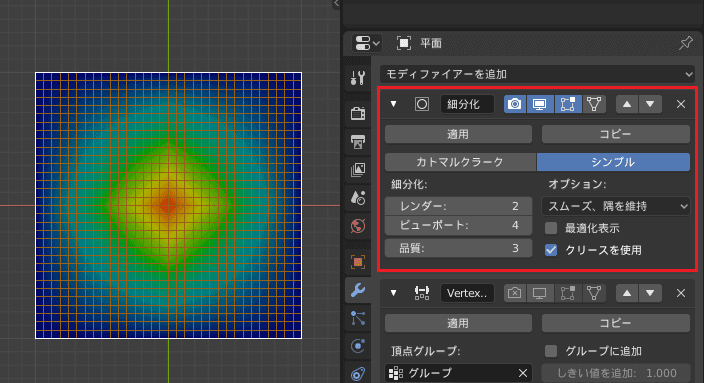The height and width of the screenshot is (383, 704).
Task: Click the 品質 value field
Action: (x=458, y=248)
